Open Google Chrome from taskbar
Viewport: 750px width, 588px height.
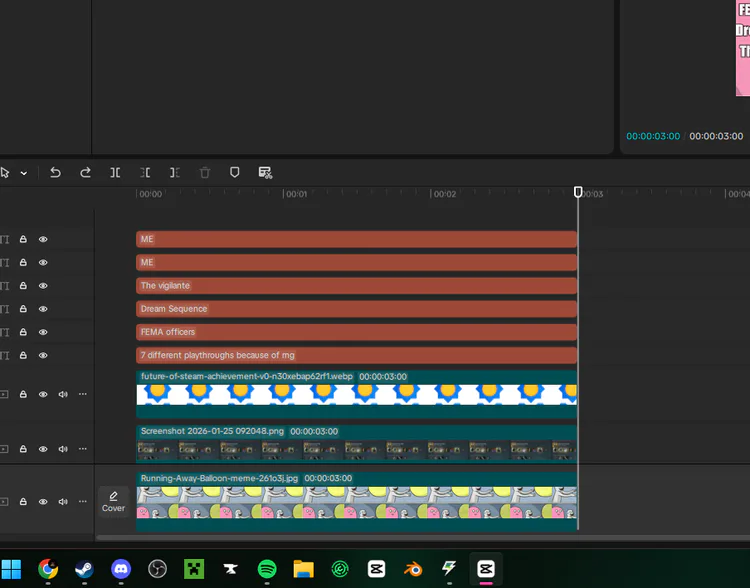[48, 569]
